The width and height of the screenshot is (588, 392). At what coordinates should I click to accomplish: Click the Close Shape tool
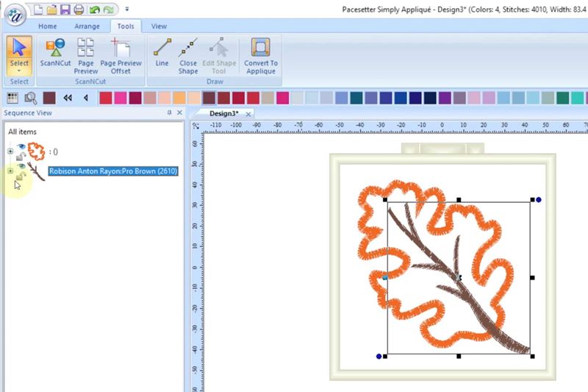coord(188,55)
